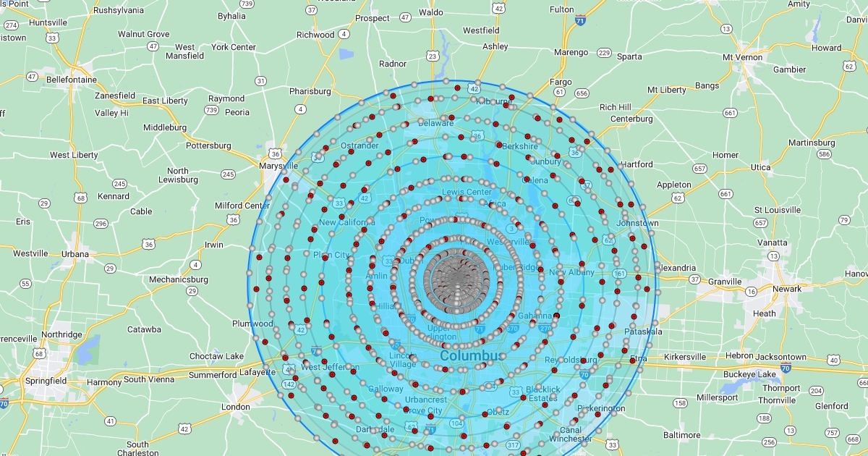The width and height of the screenshot is (868, 456).
Task: Click the route 274 shield near Huntsville
Action: click(11, 25)
